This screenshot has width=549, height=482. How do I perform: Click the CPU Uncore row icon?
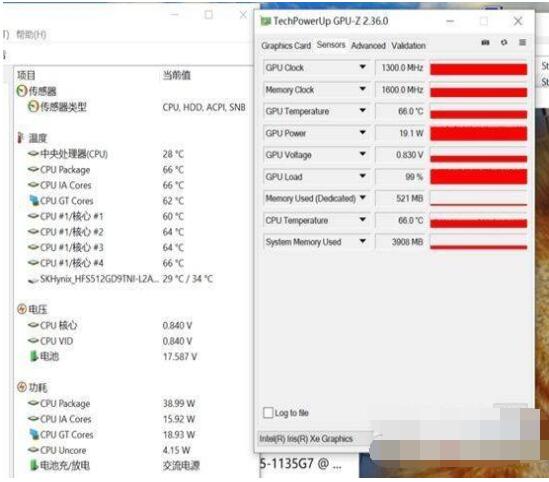(x=33, y=449)
